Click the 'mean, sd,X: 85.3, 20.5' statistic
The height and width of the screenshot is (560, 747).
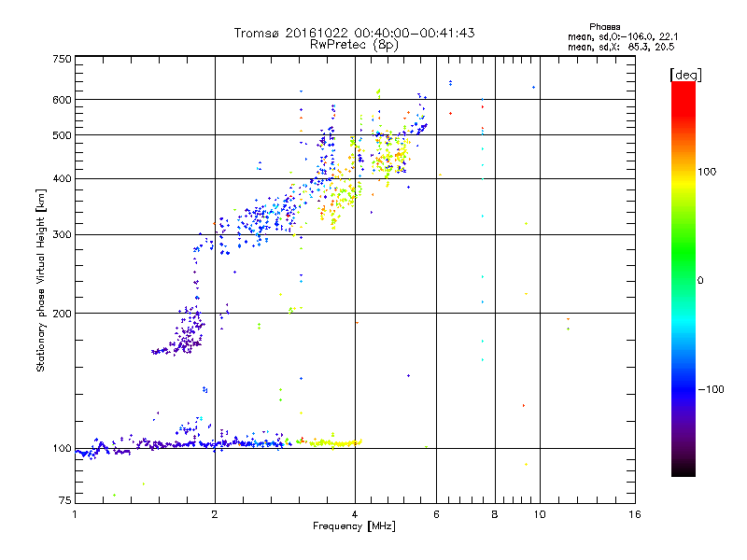[x=621, y=48]
